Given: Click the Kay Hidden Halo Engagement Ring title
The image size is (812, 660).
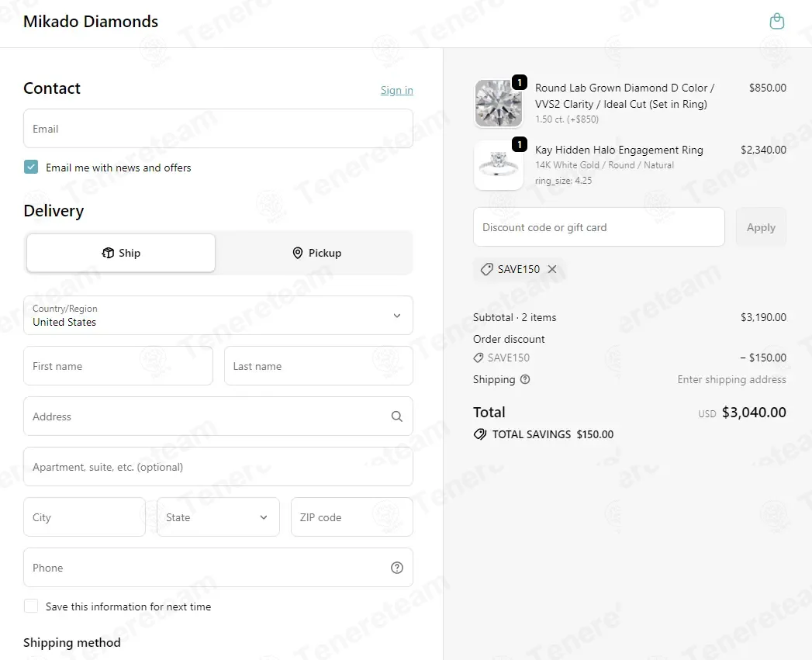Looking at the screenshot, I should click(x=619, y=150).
